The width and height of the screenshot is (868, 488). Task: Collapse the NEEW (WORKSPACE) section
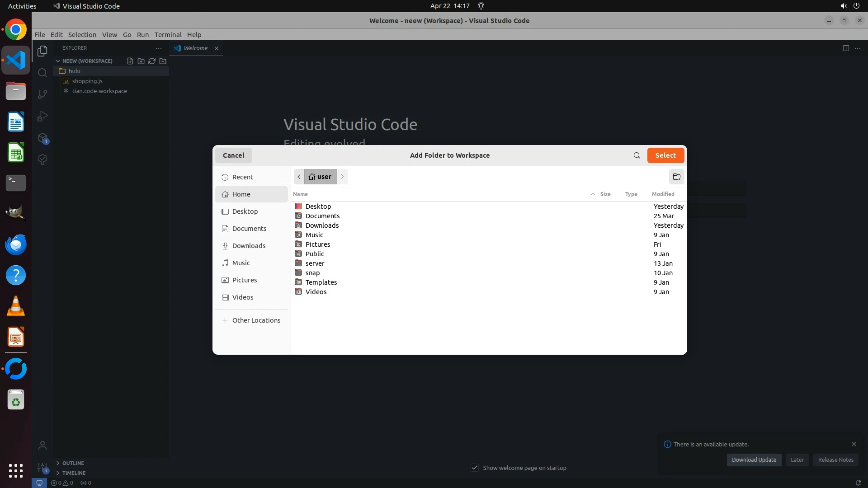tap(58, 61)
